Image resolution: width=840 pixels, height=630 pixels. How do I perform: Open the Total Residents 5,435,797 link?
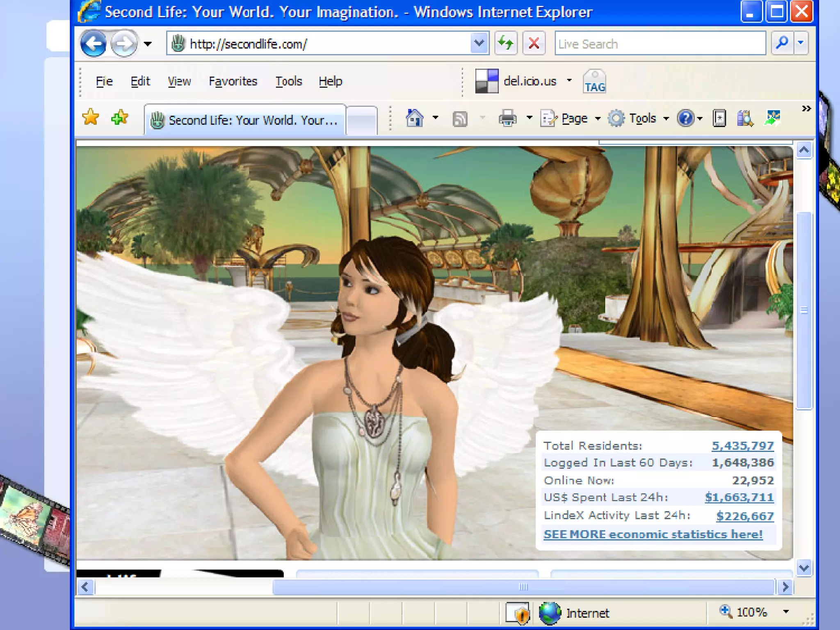tap(742, 445)
